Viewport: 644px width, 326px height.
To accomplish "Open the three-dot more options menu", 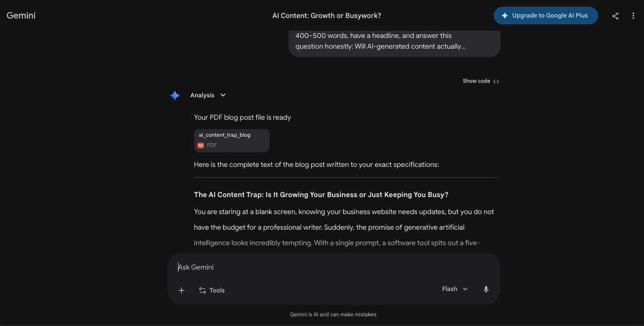I will tap(633, 16).
